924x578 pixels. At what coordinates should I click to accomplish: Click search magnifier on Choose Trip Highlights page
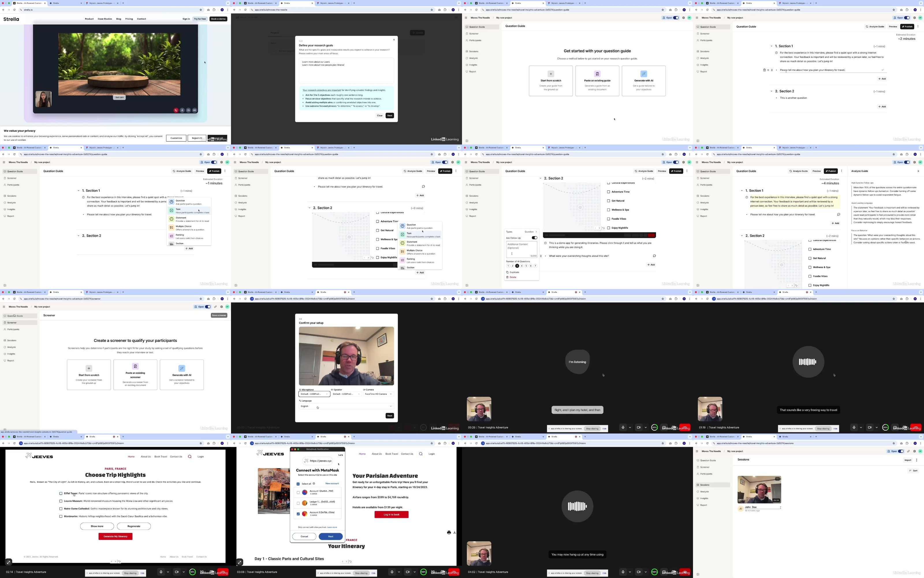[189, 456]
